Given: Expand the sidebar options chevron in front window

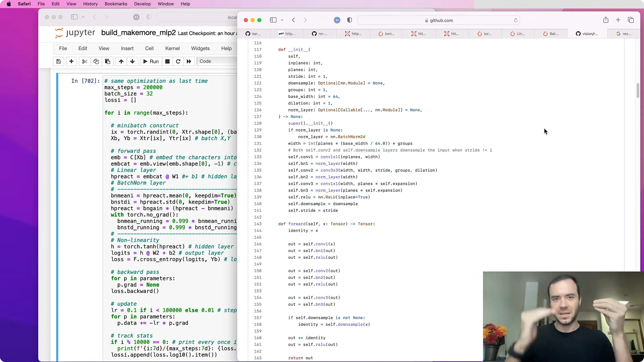Looking at the screenshot, I should pos(282,20).
